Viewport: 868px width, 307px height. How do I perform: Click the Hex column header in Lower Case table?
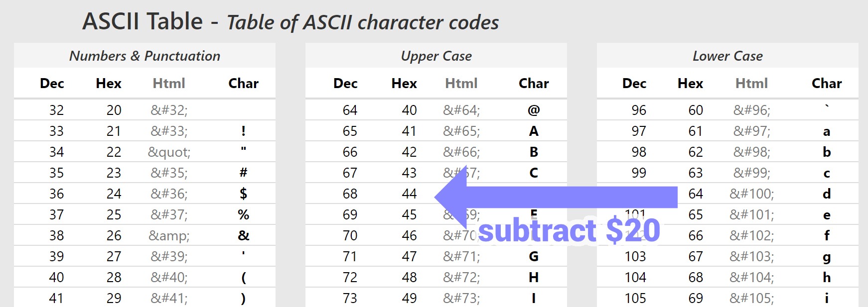pos(690,83)
